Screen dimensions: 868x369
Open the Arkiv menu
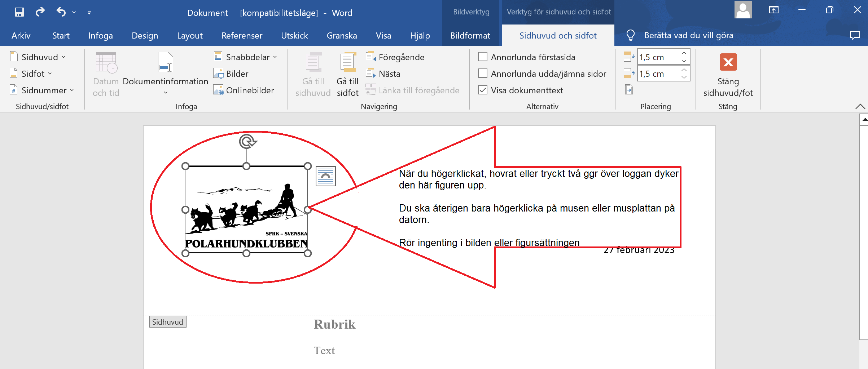click(x=21, y=36)
